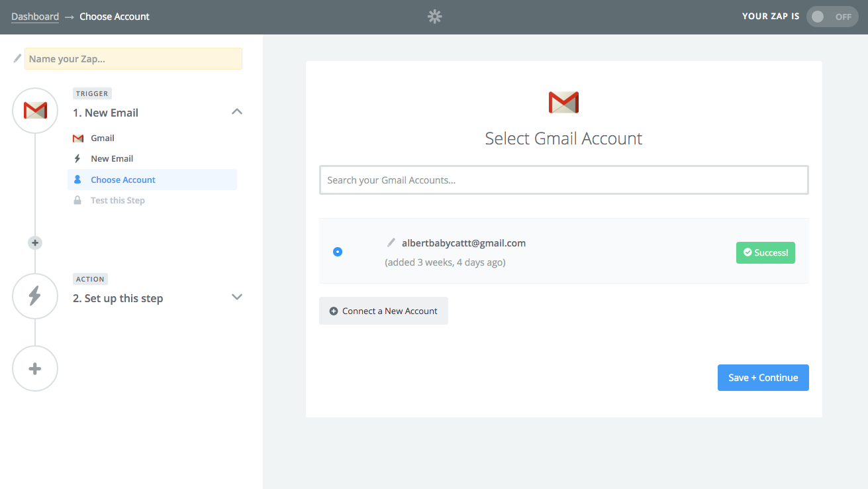Click added 3 weeks, 4 days ago text
This screenshot has width=868, height=489.
[x=445, y=262]
